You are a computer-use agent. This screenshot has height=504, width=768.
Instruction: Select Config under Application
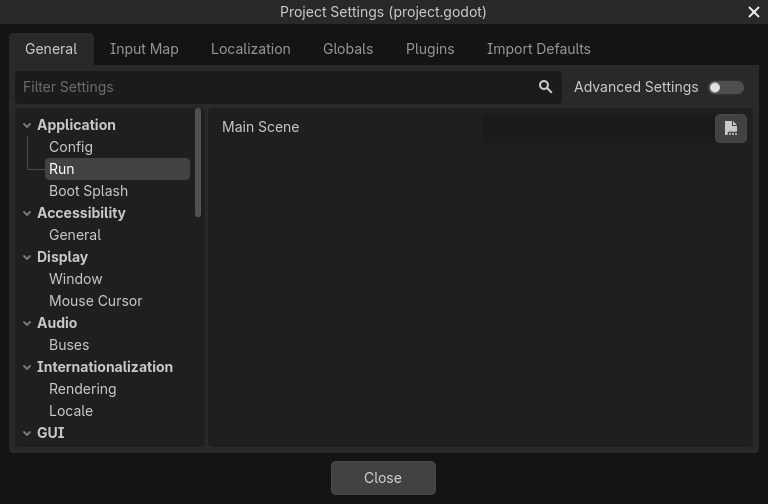[x=71, y=147]
